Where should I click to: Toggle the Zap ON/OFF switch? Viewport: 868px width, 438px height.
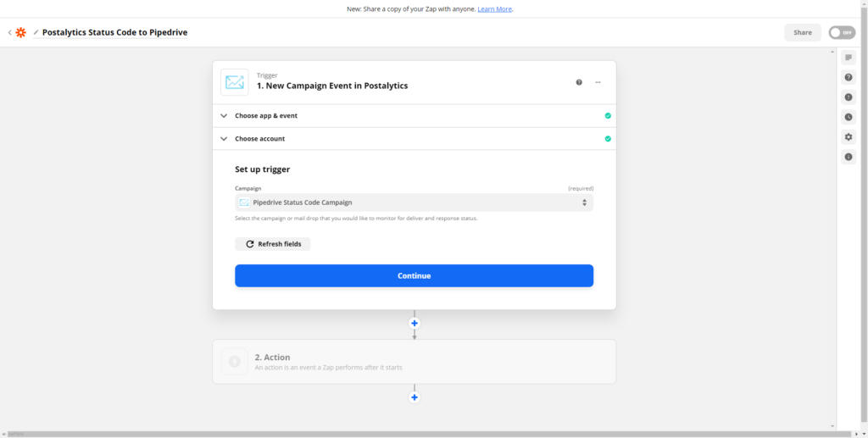tap(842, 33)
